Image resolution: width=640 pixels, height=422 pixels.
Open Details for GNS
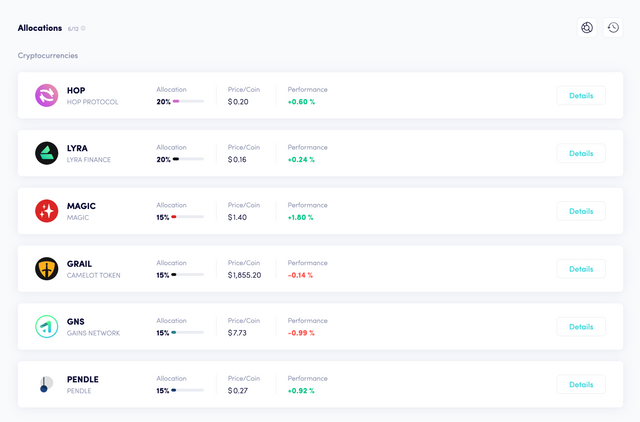581,327
